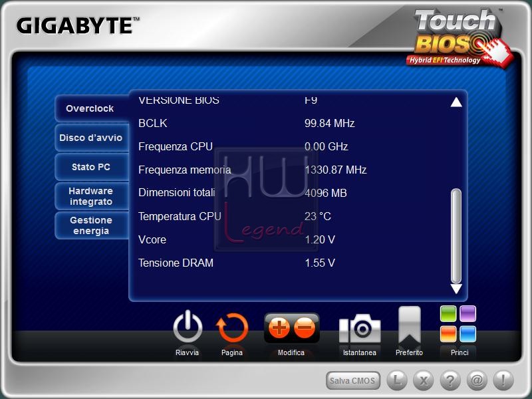
Task: Click the 1330.87 MHz value
Action: pos(336,170)
